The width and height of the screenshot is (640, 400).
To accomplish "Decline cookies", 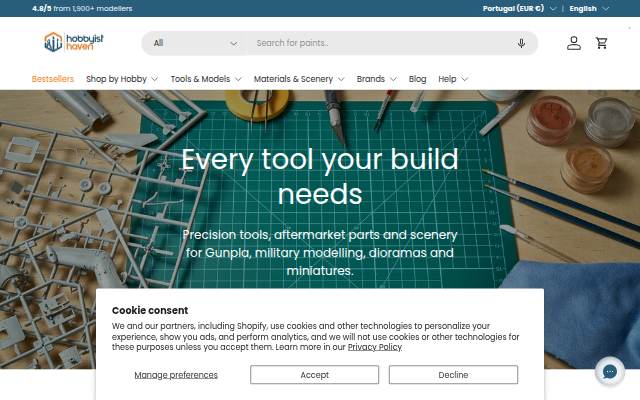I will click(x=453, y=375).
